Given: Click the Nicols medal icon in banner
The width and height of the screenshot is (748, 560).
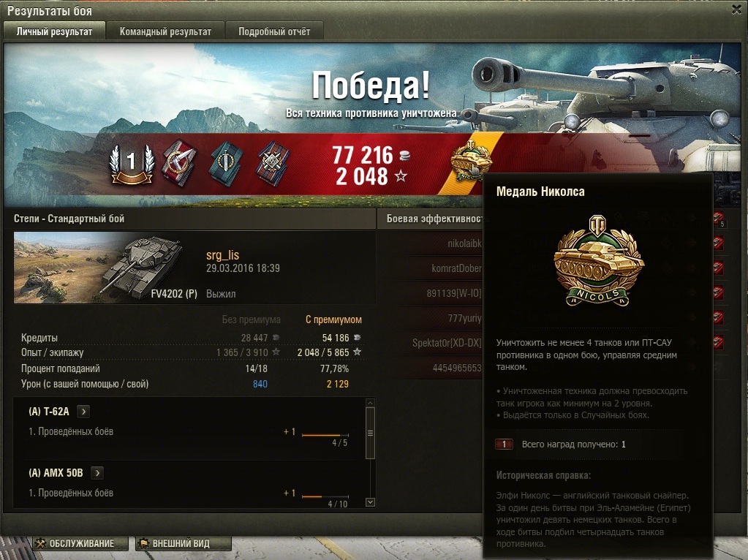Looking at the screenshot, I should tap(470, 160).
